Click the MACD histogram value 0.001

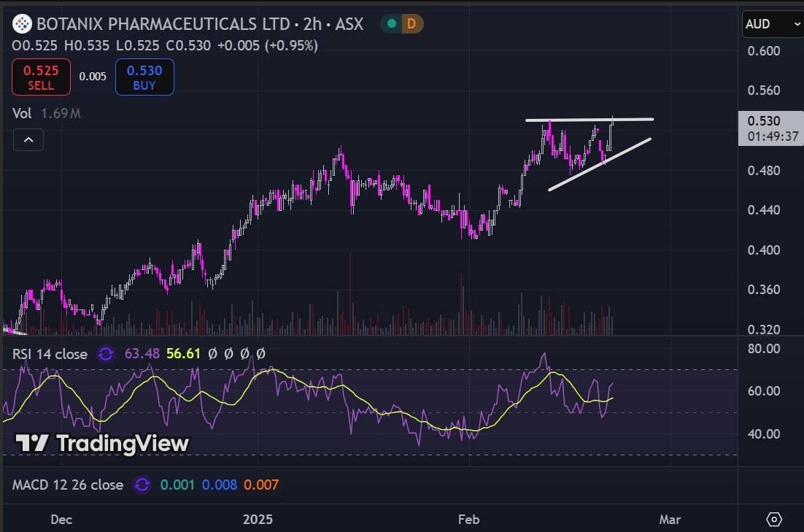tap(177, 485)
